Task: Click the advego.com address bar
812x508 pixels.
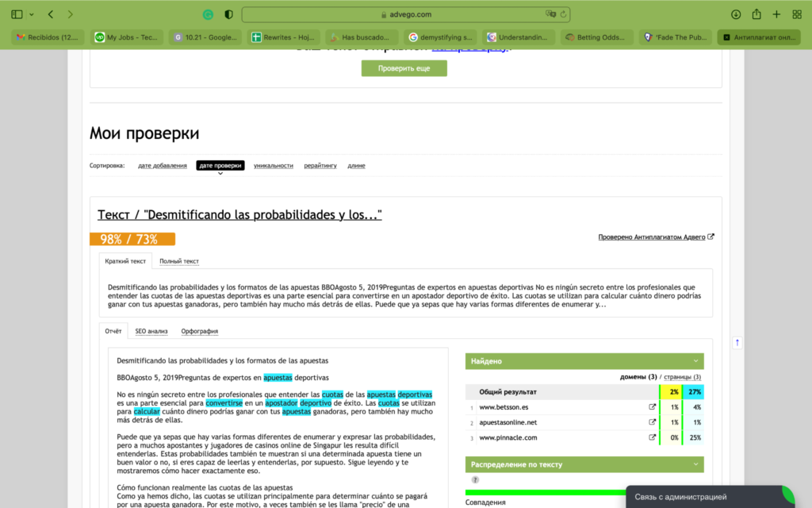Action: coord(406,14)
